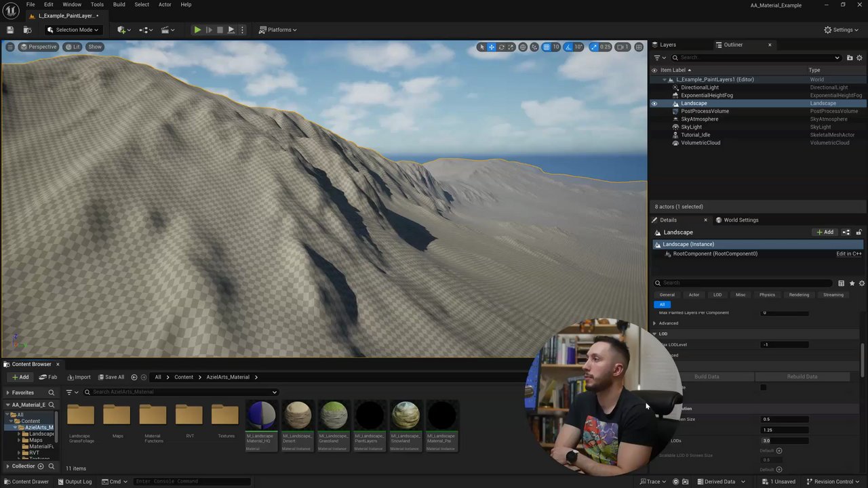Viewport: 868px width, 488px height.
Task: Open the Build menu
Action: click(119, 5)
